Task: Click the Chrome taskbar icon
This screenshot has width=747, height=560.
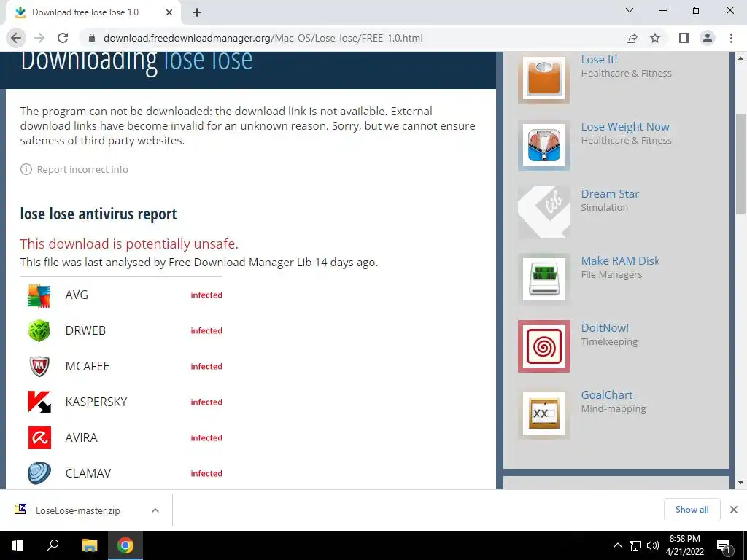Action: point(125,545)
